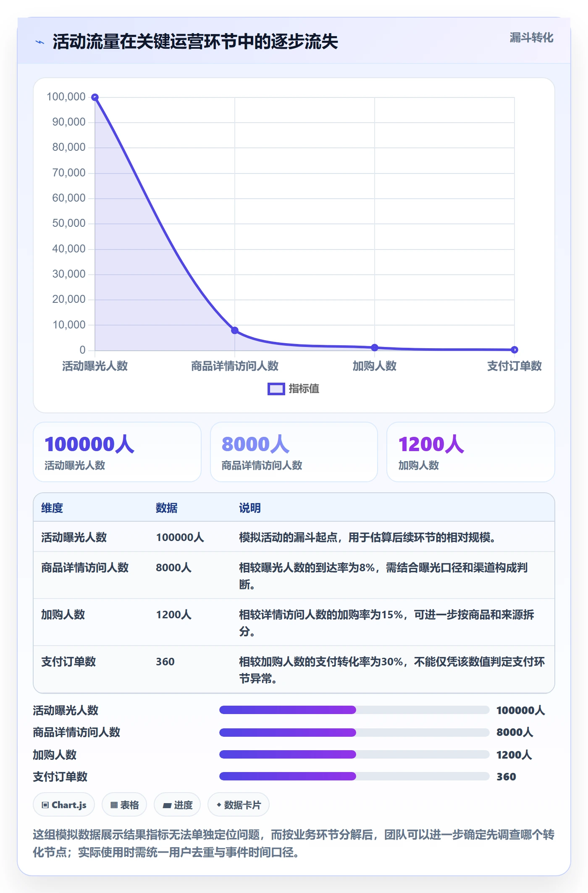
Task: Click table cell 1200人
Action: click(173, 615)
